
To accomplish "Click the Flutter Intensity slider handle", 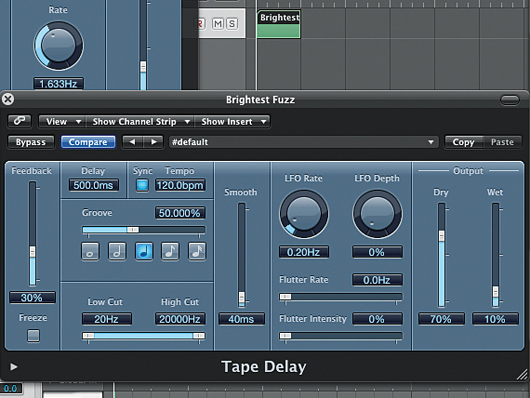I will [285, 335].
